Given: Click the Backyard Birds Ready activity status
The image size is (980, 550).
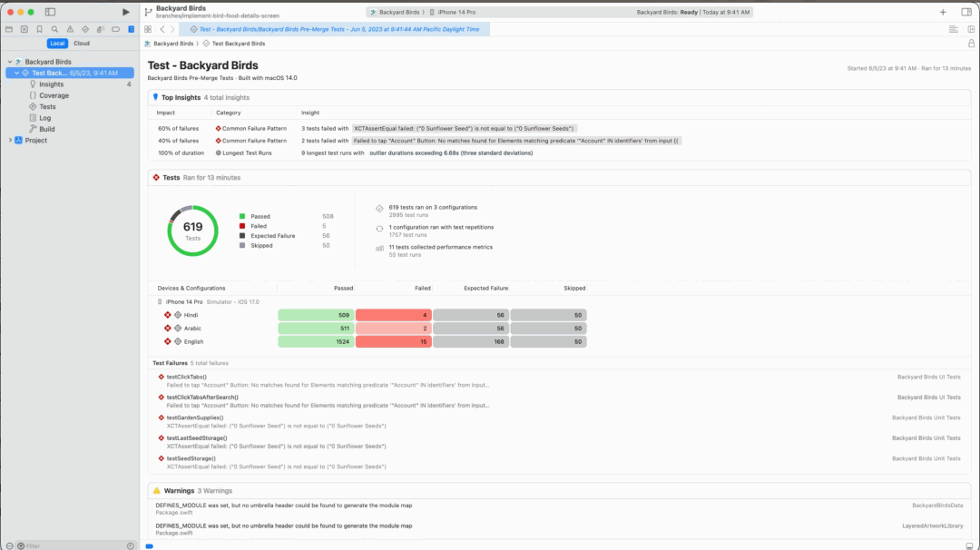Looking at the screenshot, I should pos(692,12).
